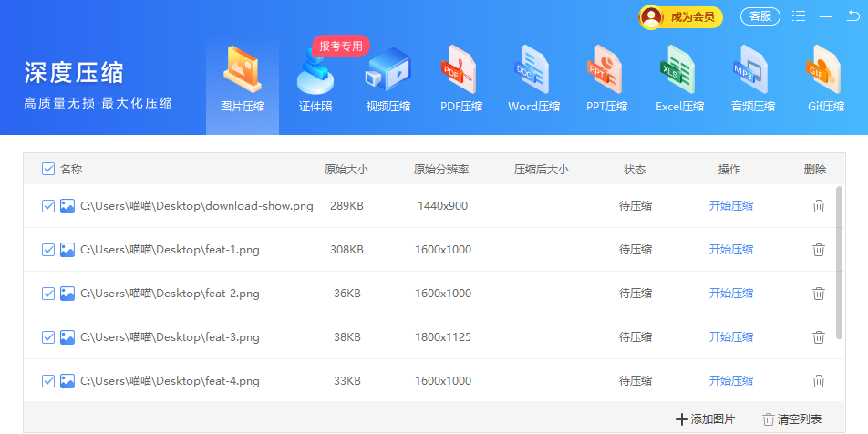Click the 压缩后大小 column header
Image resolution: width=868 pixels, height=434 pixels.
click(x=542, y=170)
